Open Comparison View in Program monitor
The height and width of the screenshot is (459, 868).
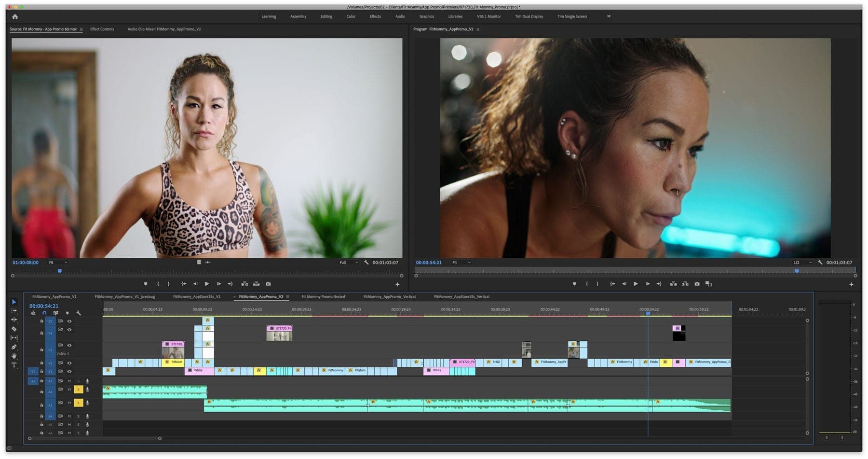[708, 284]
